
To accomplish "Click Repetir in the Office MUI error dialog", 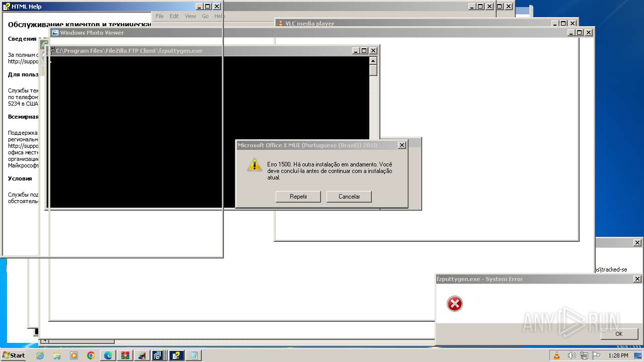I will pos(298,197).
